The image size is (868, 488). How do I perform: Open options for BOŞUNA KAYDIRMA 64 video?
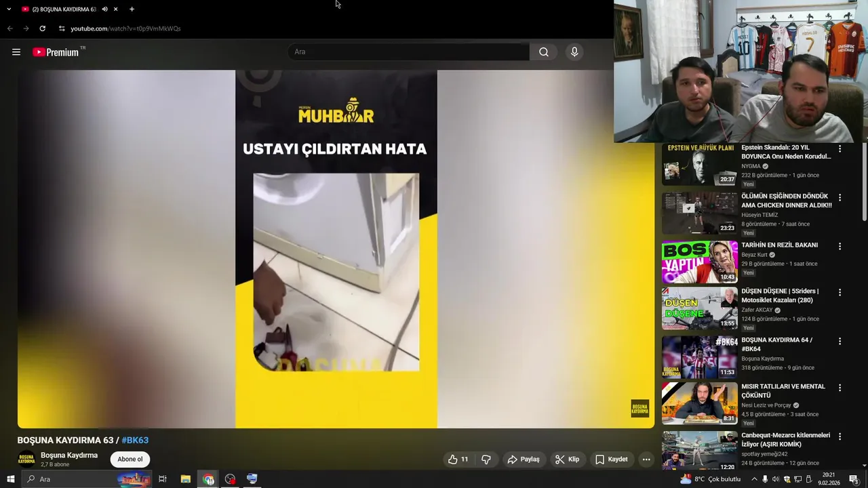pyautogui.click(x=840, y=341)
